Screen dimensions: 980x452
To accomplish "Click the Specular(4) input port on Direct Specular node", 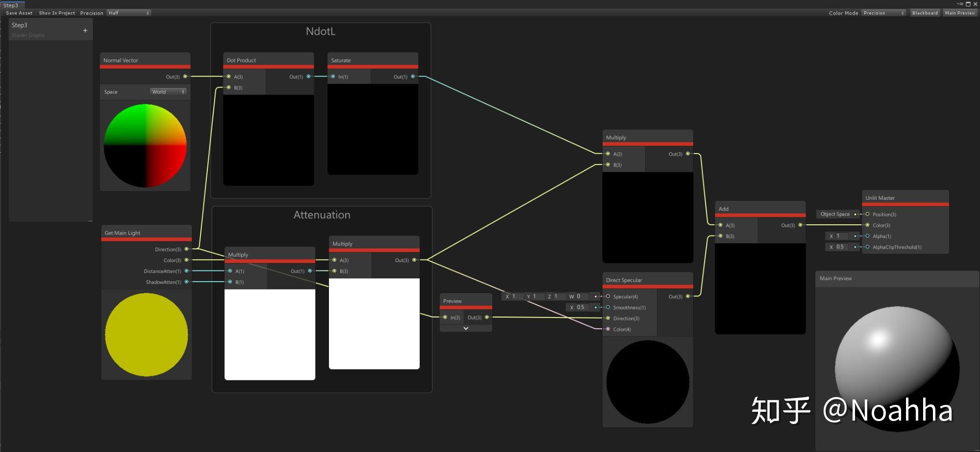I will (608, 296).
